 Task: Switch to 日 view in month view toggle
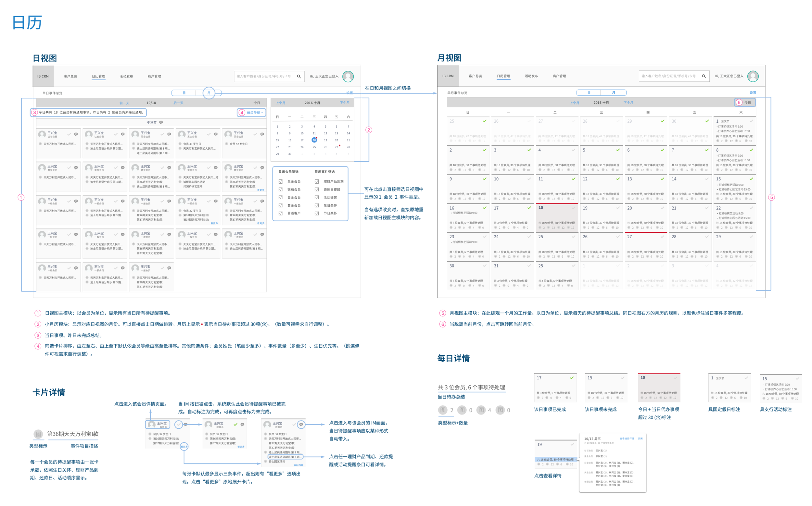(x=589, y=93)
